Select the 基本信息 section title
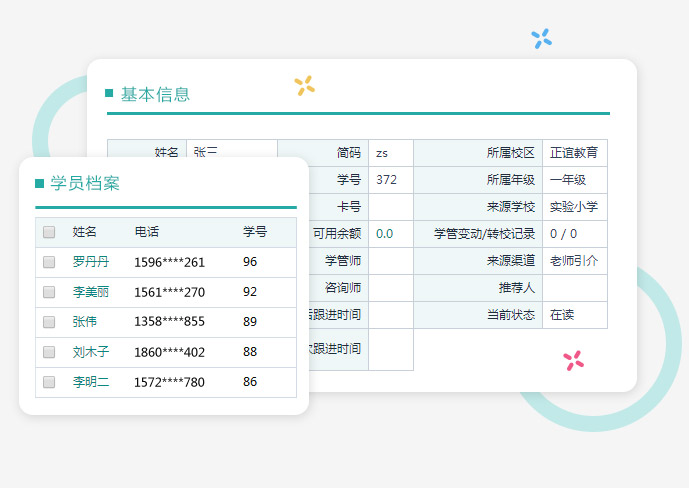The width and height of the screenshot is (689, 488). 155,94
